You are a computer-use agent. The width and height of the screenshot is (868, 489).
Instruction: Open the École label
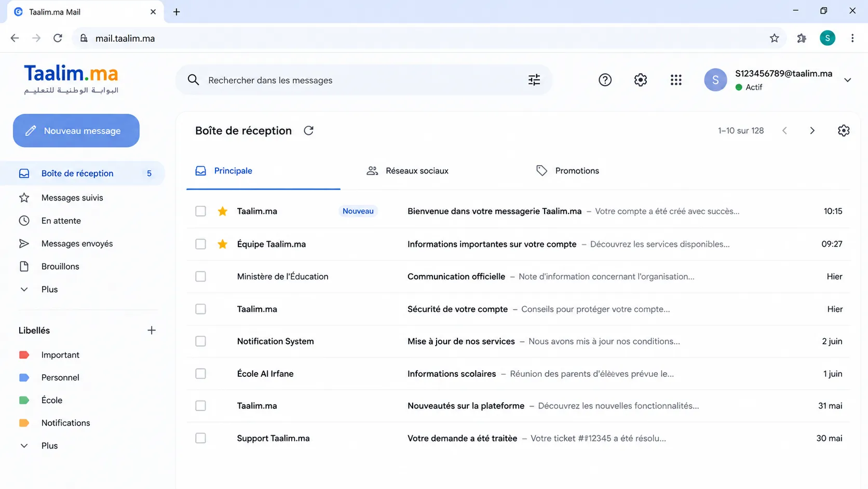click(x=52, y=400)
